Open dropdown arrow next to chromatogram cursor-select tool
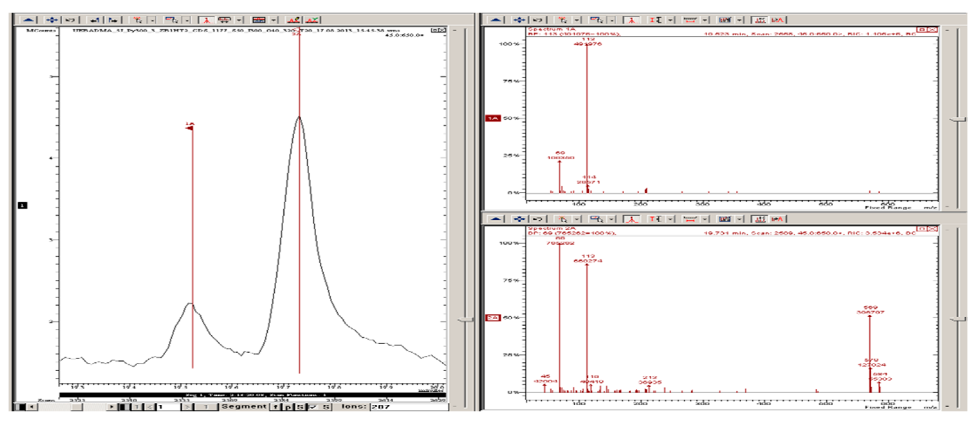The width and height of the screenshot is (980, 423). pyautogui.click(x=152, y=20)
